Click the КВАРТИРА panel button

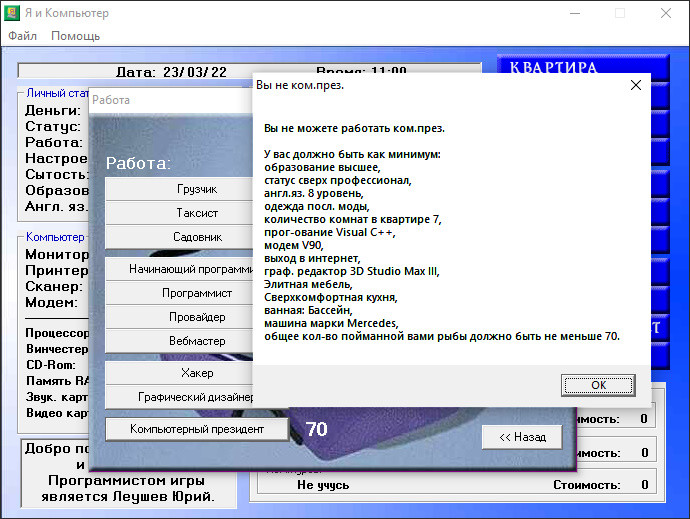(x=583, y=66)
